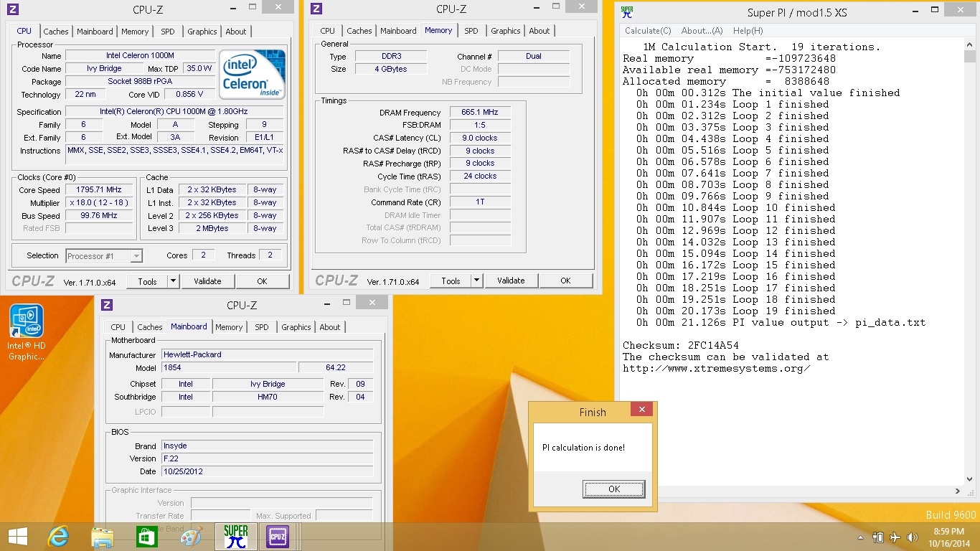The image size is (980, 551).
Task: Open the Windows Start button
Action: click(x=17, y=537)
